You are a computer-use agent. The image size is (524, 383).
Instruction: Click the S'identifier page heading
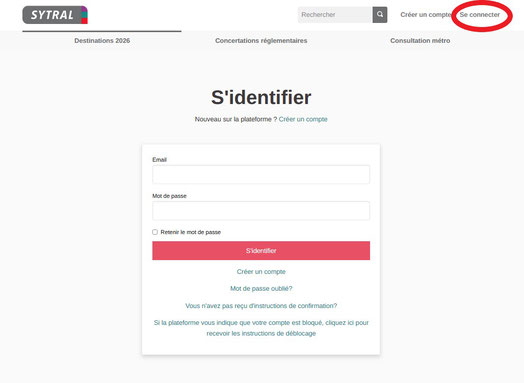tap(261, 97)
